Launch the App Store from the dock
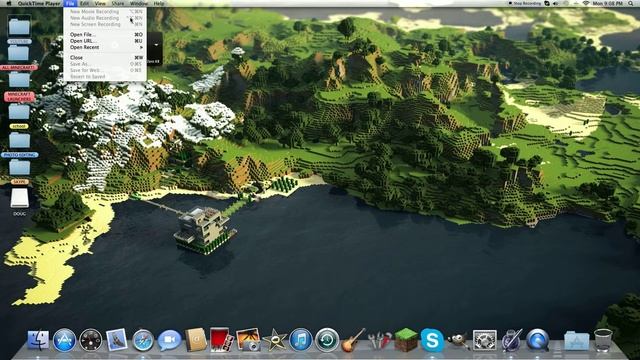 pos(64,340)
